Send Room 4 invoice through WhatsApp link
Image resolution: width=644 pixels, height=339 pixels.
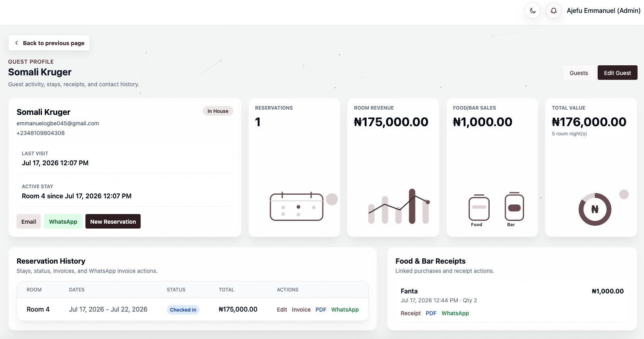[345, 310]
